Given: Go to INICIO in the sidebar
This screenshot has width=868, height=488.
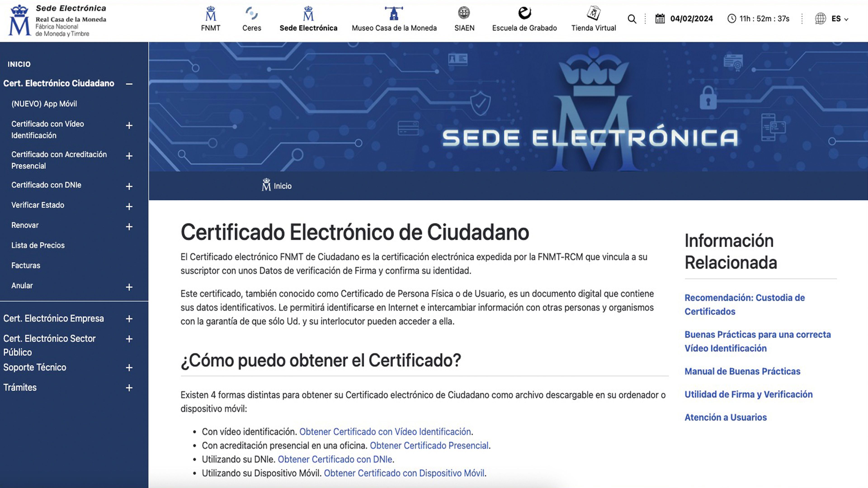Looking at the screenshot, I should tap(19, 64).
